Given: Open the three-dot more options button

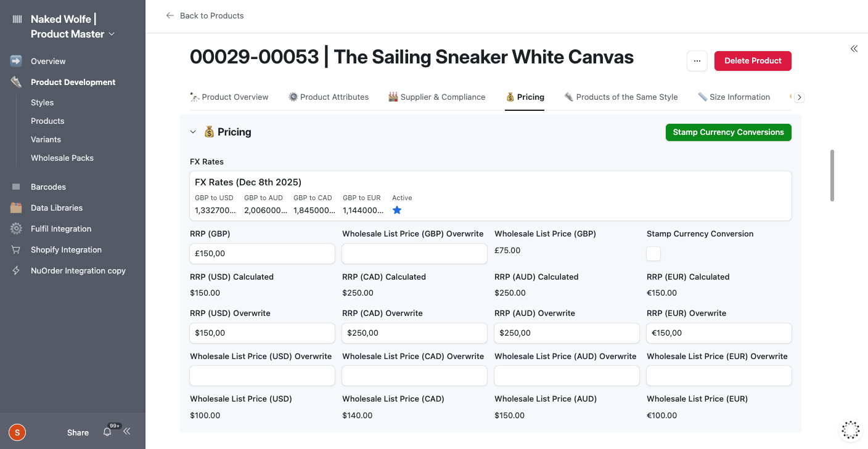Looking at the screenshot, I should 697,61.
